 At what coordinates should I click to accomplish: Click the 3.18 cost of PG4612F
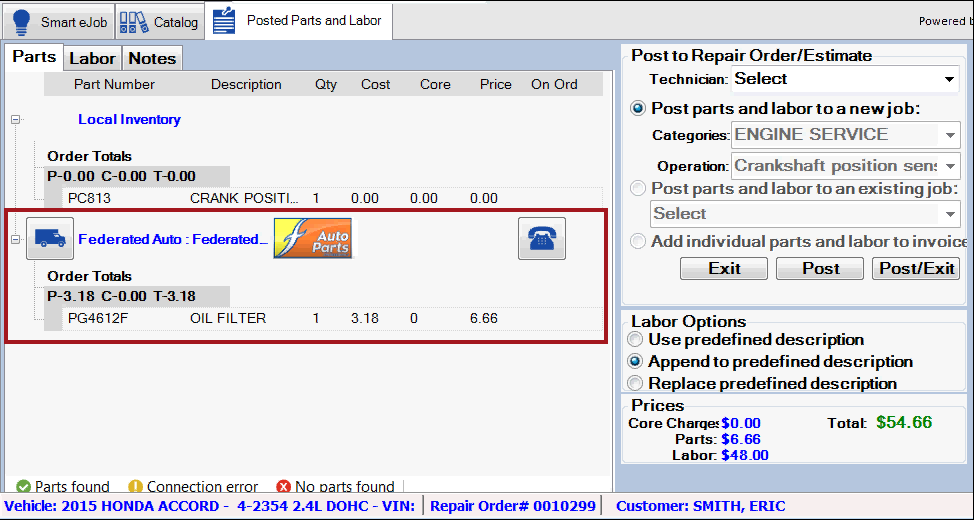pyautogui.click(x=365, y=319)
